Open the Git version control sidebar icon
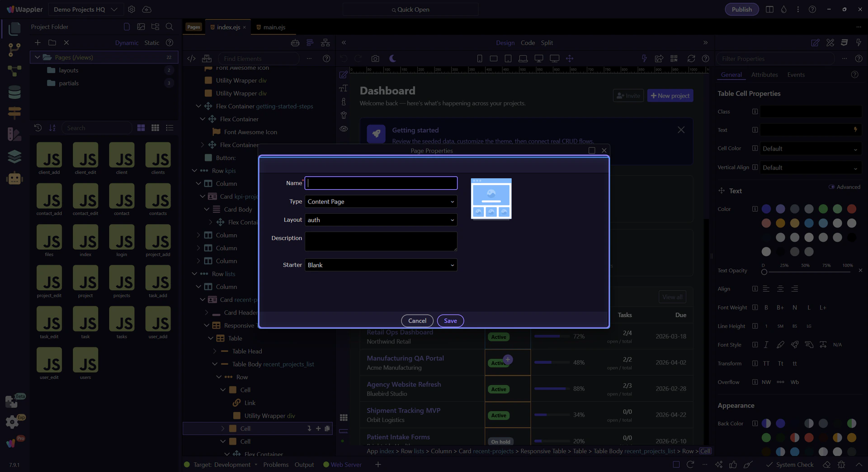 14,50
